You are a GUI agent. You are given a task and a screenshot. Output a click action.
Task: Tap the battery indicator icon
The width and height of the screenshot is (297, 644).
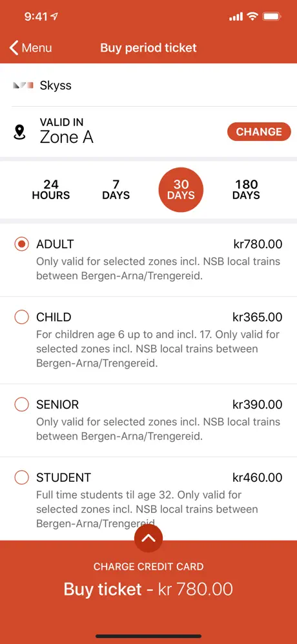pyautogui.click(x=272, y=17)
